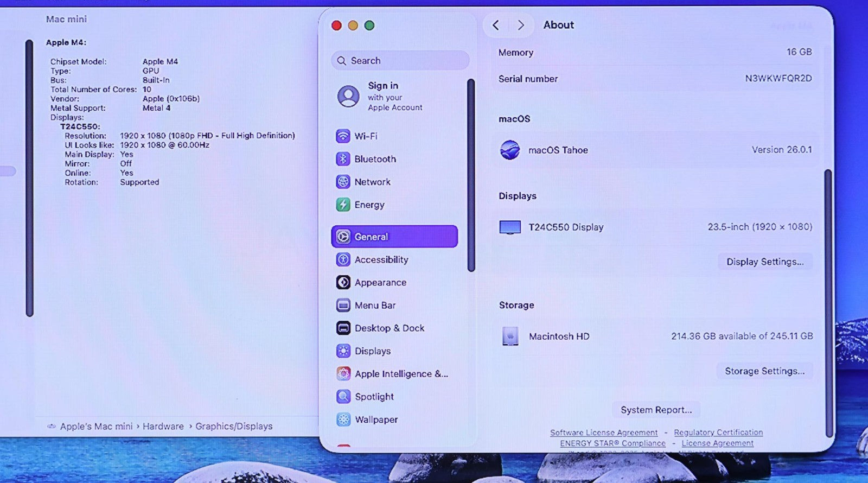868x483 pixels.
Task: Open Desktop & Dock settings
Action: 389,328
